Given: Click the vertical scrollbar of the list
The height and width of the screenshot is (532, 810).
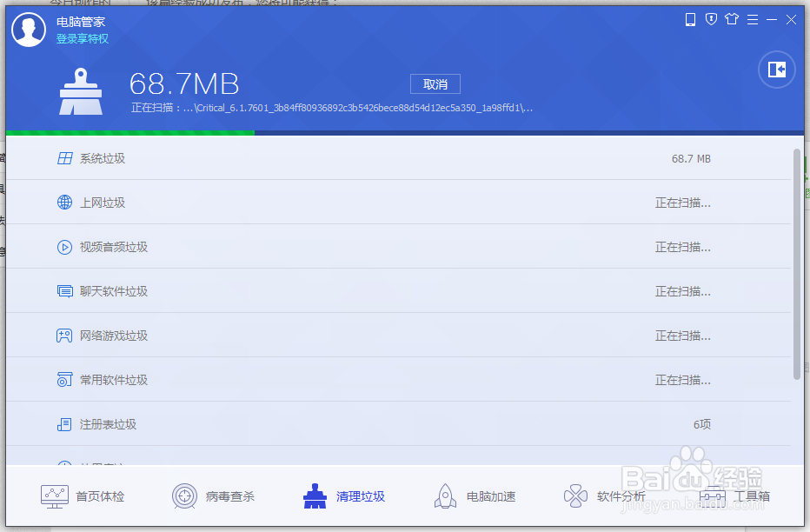Looking at the screenshot, I should tap(797, 264).
